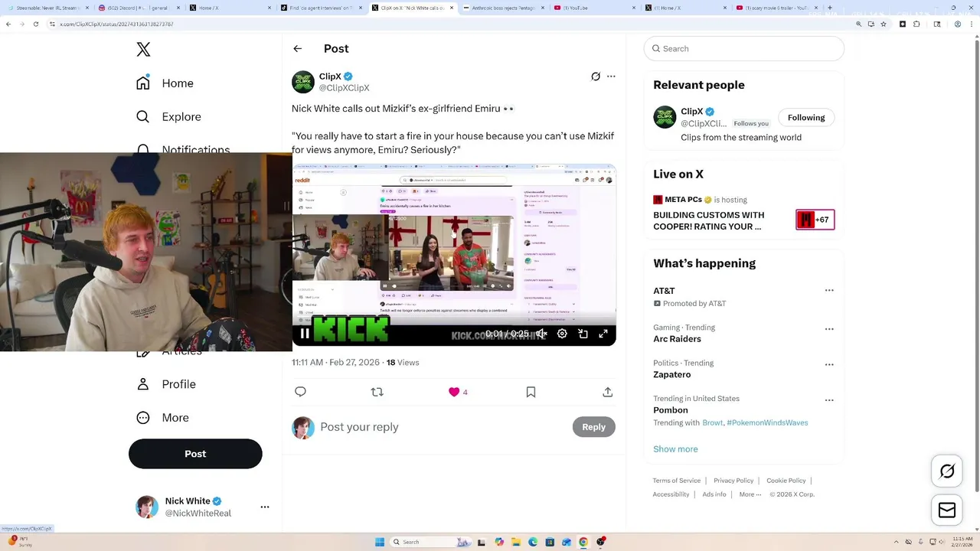Open options for Zapatero trend
Viewport: 980px width, 551px height.
click(829, 365)
